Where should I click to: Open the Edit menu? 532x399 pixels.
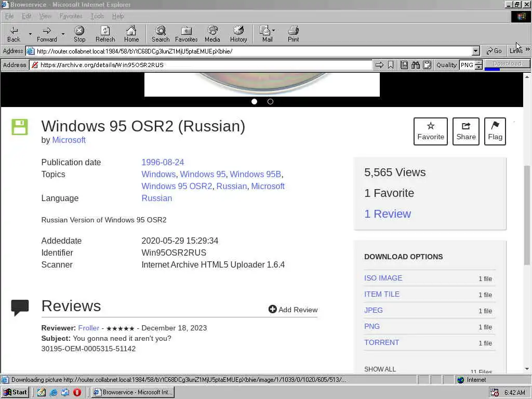point(26,16)
